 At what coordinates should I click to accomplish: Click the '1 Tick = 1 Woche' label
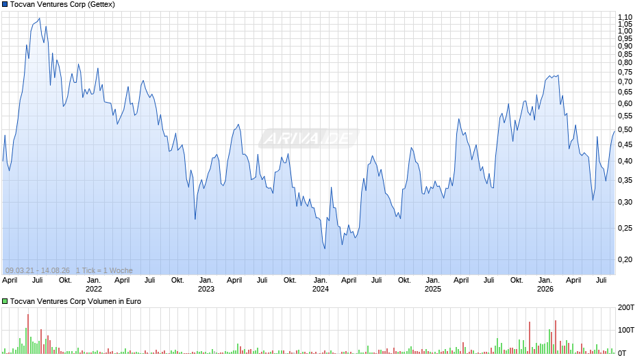(x=104, y=270)
